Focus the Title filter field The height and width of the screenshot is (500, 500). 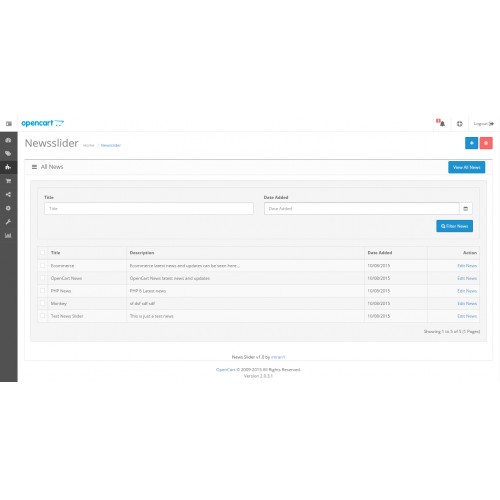click(x=149, y=208)
